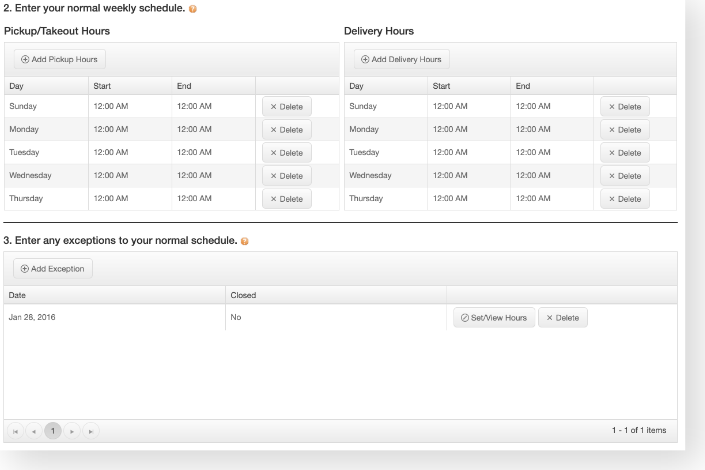Screen dimensions: 705x470
Task: Add Pickup Hours
Action: coord(60,59)
